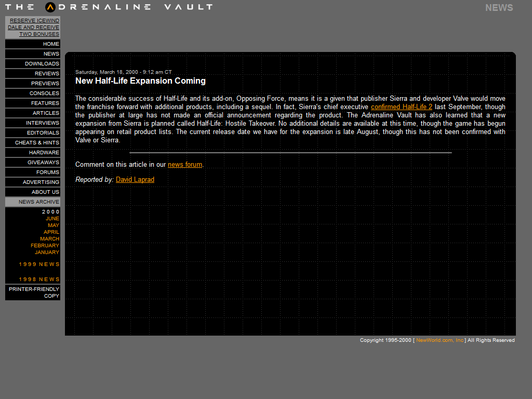Viewport: 532px width, 399px height.
Task: Open the DOWNLOADS section
Action: coord(33,63)
